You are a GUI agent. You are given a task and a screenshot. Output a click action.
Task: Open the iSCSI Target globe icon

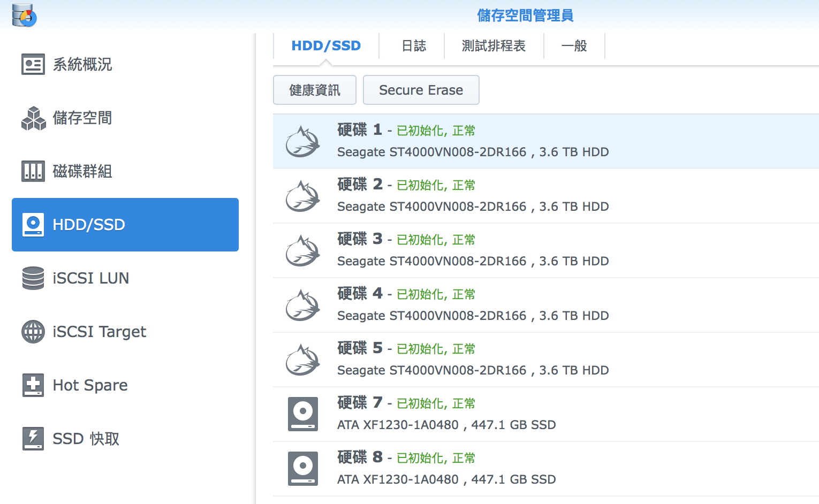coord(33,332)
